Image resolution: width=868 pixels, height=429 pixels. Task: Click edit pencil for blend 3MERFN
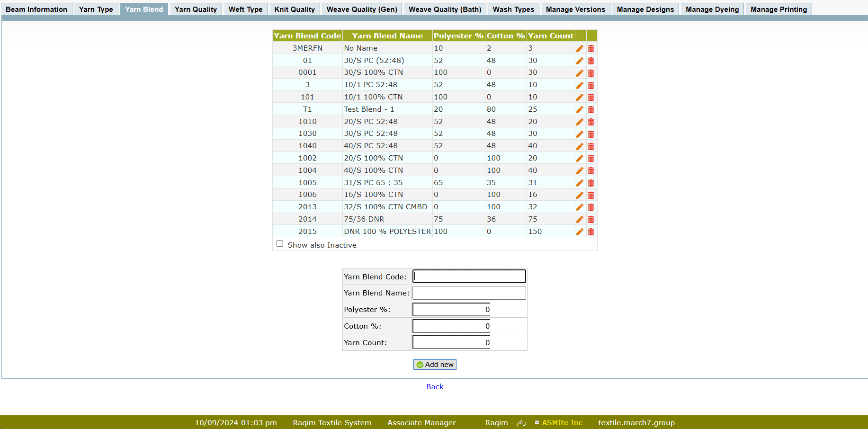point(580,48)
